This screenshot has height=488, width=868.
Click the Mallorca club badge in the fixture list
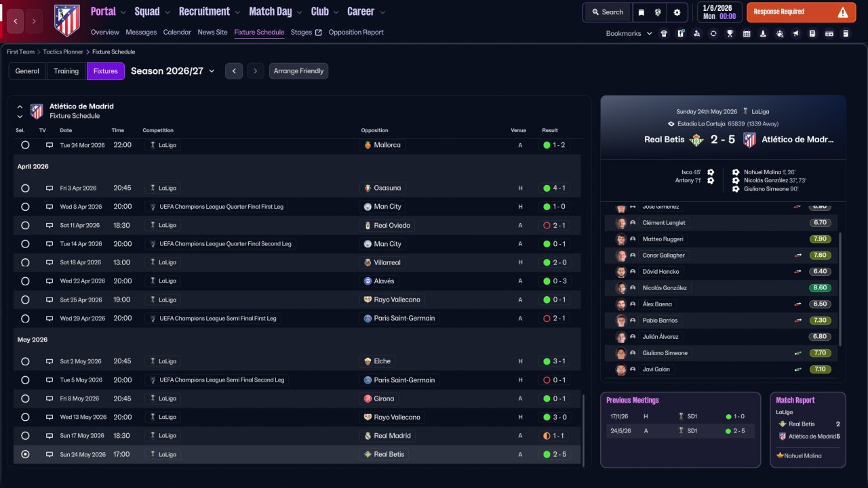click(x=368, y=145)
